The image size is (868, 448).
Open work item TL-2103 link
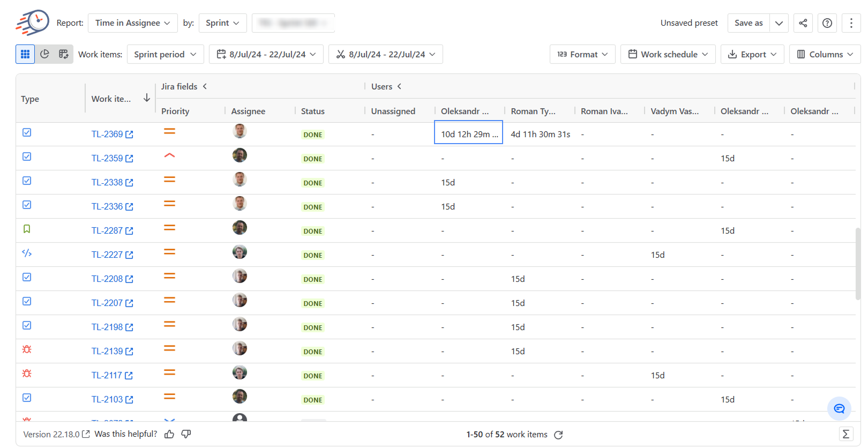click(107, 400)
